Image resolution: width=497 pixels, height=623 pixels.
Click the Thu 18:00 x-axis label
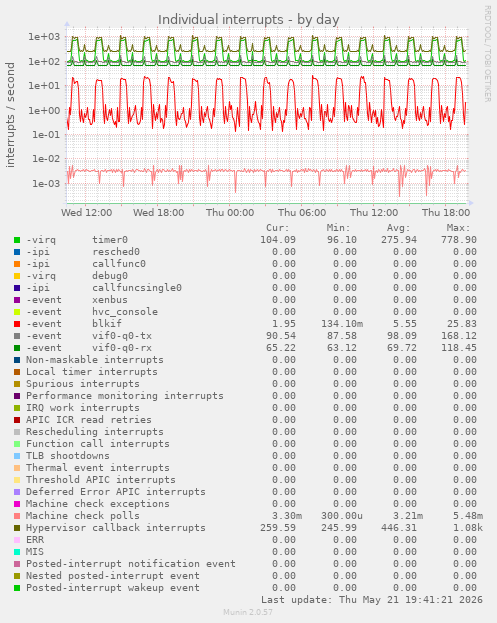coord(446,213)
